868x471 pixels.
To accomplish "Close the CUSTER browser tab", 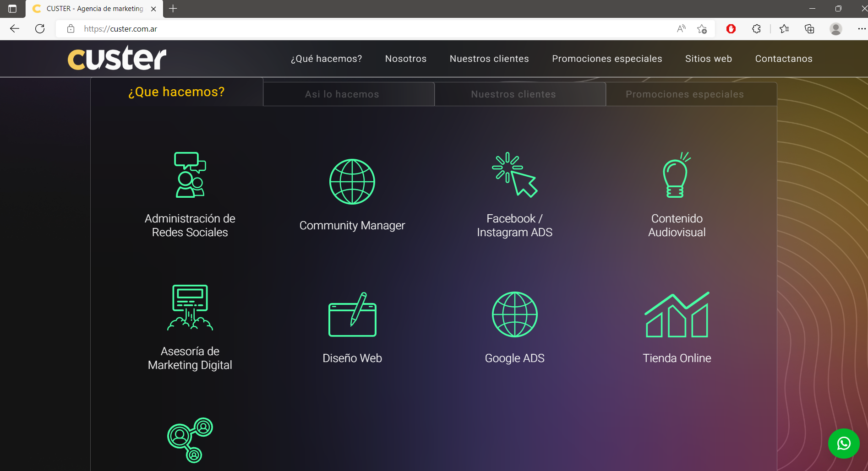I will (153, 9).
